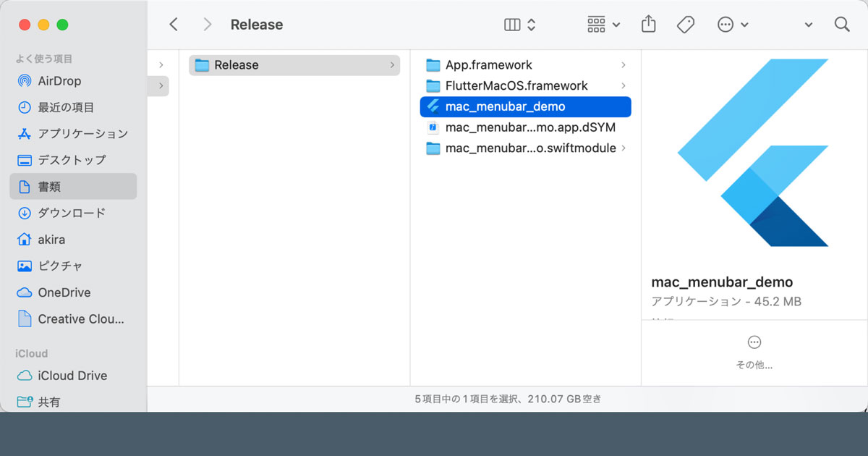The height and width of the screenshot is (456, 868).
Task: Open Creative Cloud Files in the sidebar
Action: click(x=73, y=318)
